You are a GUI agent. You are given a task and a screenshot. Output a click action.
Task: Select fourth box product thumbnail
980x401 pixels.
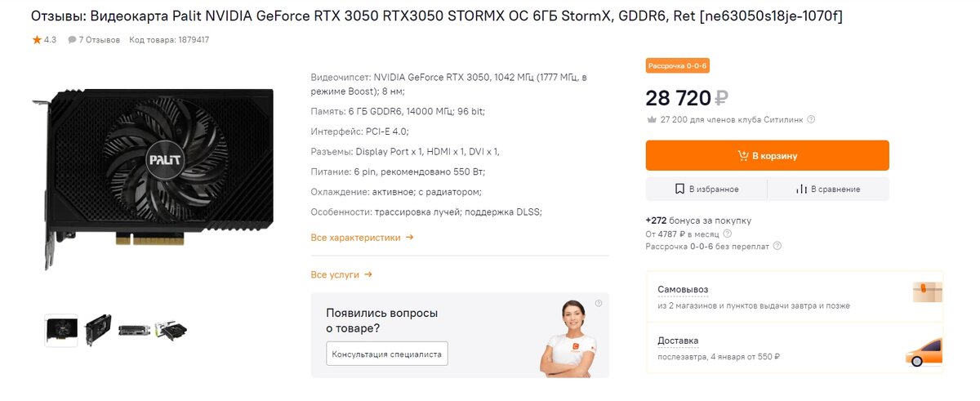point(171,330)
